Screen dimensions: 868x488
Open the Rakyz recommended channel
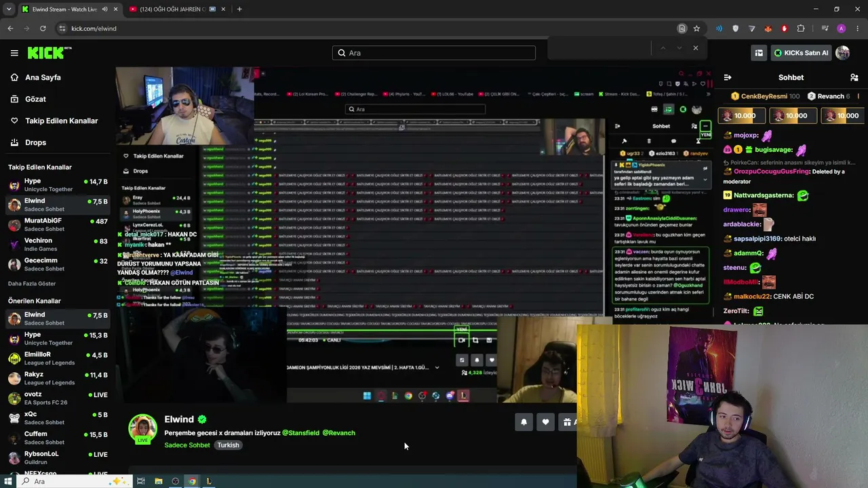[58, 378]
